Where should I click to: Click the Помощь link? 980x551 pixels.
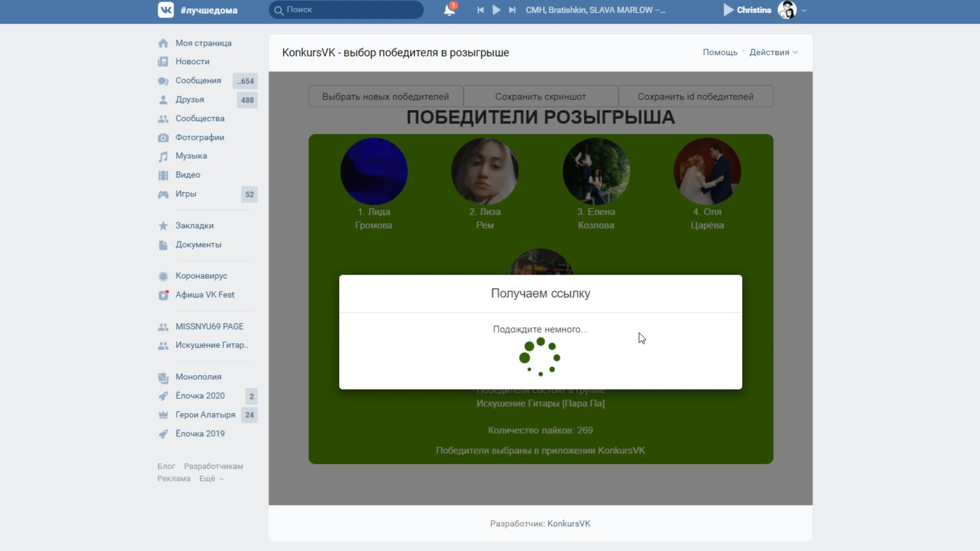tap(720, 52)
